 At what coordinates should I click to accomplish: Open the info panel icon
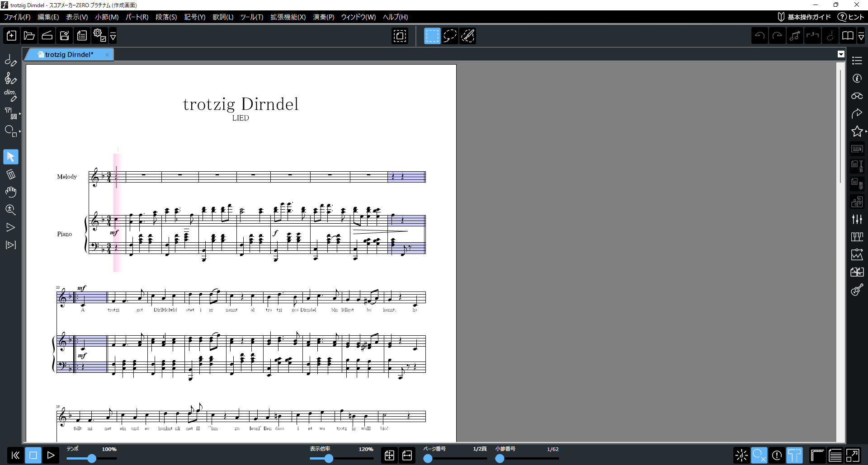857,78
